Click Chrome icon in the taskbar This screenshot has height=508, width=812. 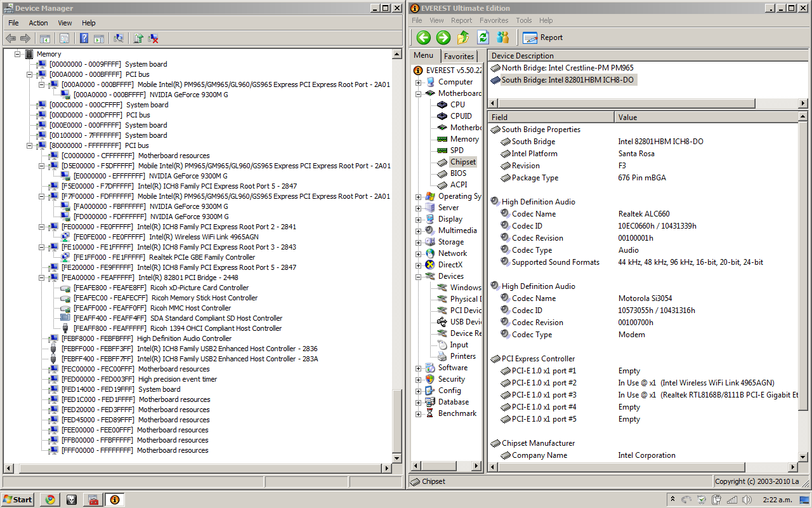[x=50, y=499]
